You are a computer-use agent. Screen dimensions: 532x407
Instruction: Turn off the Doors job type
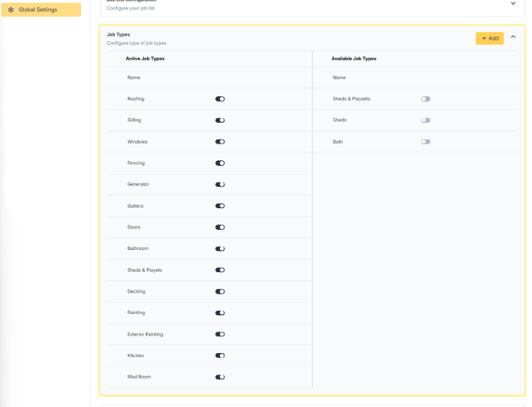[x=220, y=228]
